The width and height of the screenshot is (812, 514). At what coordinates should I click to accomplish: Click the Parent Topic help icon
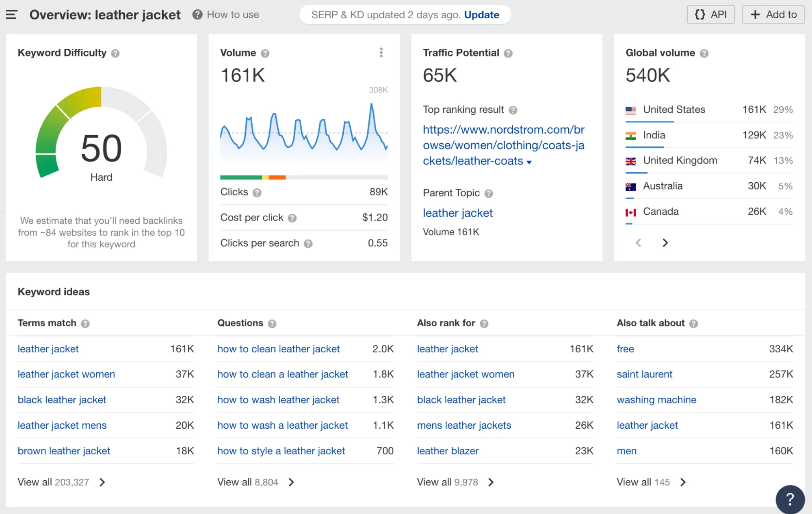489,193
